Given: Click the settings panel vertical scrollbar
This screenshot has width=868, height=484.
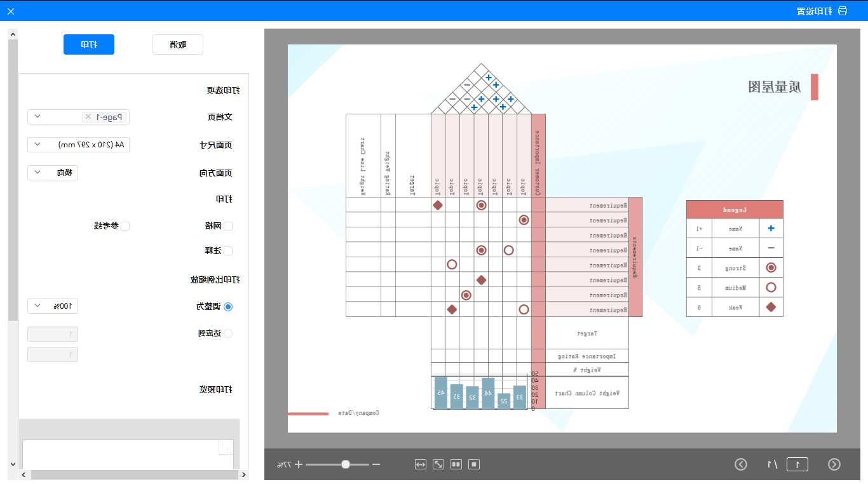Looking at the screenshot, I should coord(13,180).
